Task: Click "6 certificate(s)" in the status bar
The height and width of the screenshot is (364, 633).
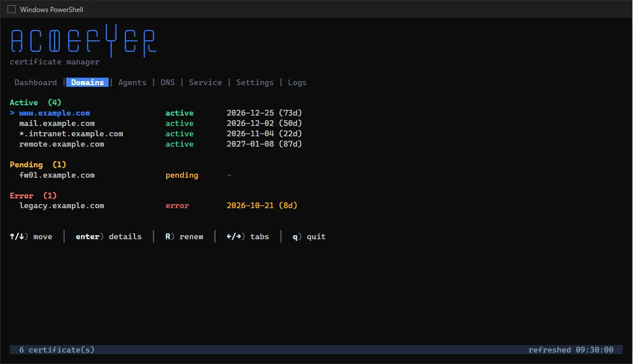Action: coord(57,350)
